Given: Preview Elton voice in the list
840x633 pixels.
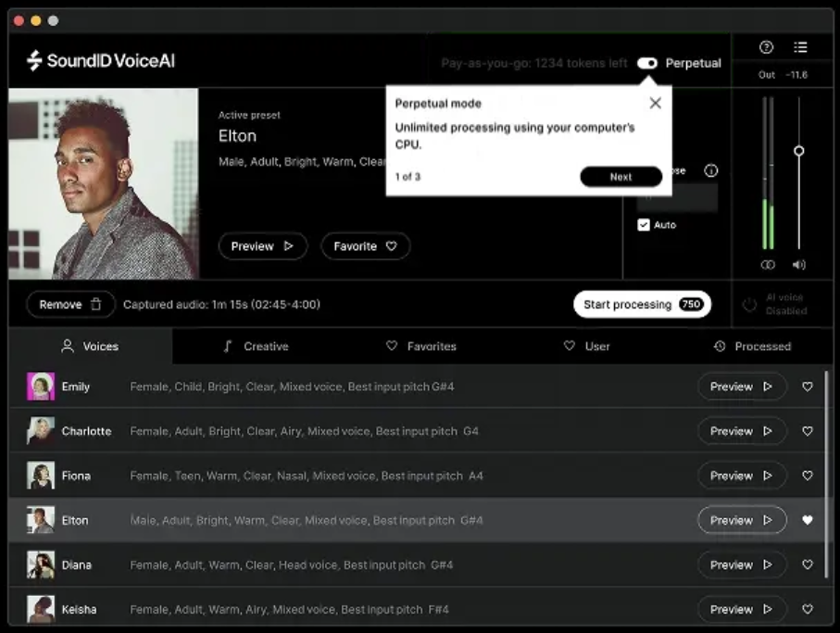Looking at the screenshot, I should [742, 520].
